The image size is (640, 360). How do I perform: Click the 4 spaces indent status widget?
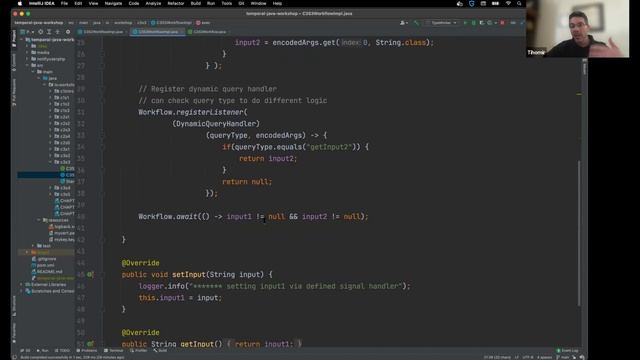pos(544,358)
